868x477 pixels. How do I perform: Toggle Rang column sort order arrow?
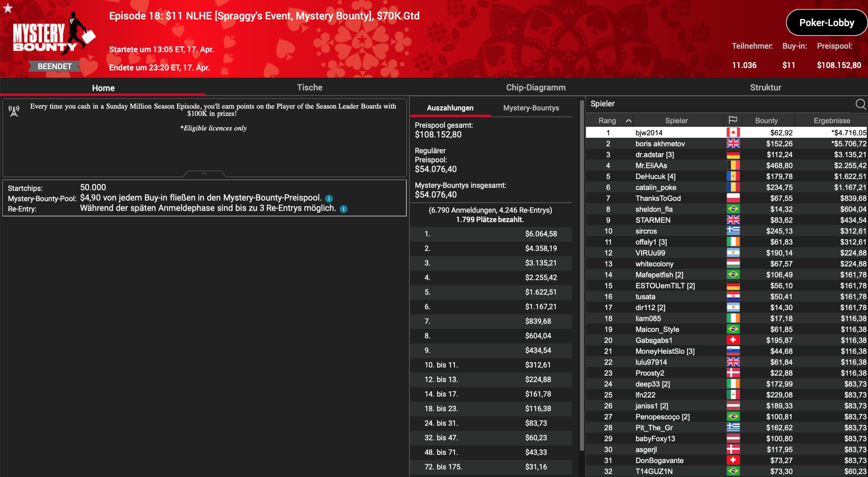pos(628,121)
